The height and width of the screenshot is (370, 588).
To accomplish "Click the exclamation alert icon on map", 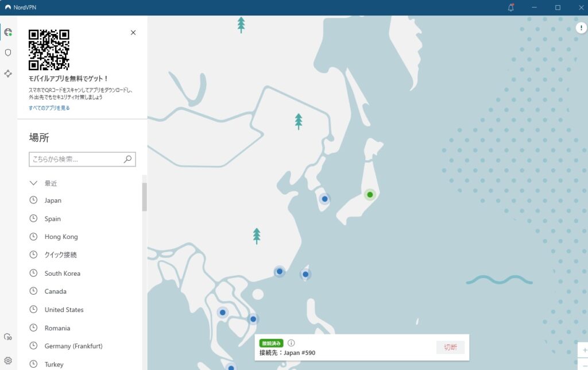I will 581,28.
